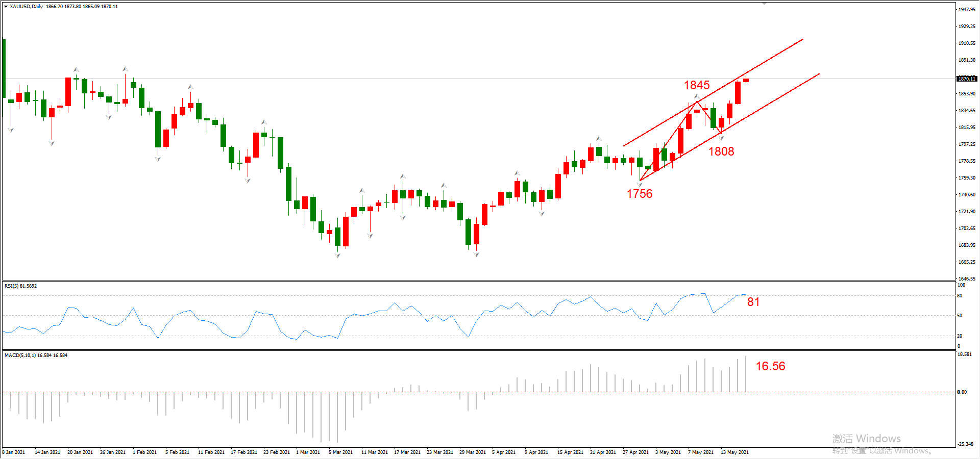Click the 5 Apr 2021 date label

[x=504, y=452]
